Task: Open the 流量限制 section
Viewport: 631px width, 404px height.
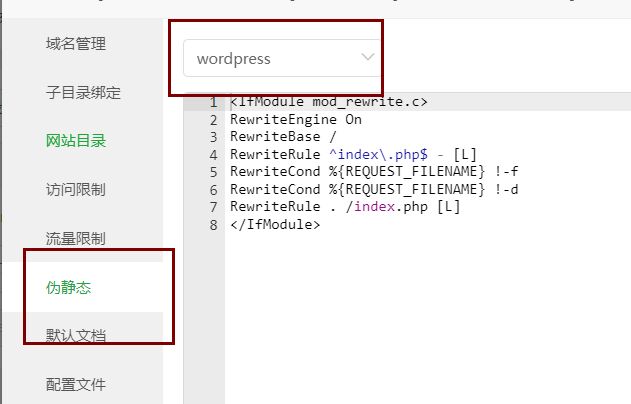Action: pos(75,239)
